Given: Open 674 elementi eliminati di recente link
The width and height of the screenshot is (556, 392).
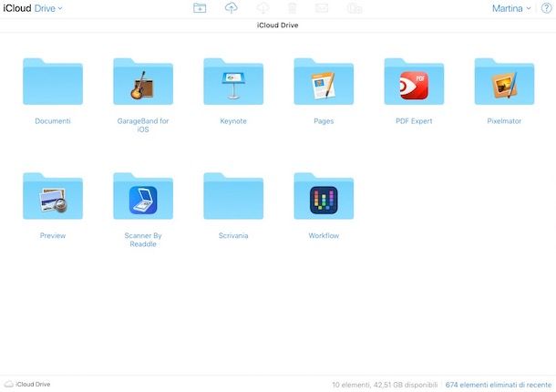Looking at the screenshot, I should tap(499, 385).
